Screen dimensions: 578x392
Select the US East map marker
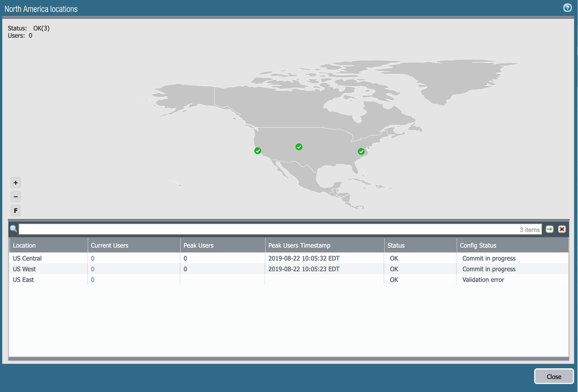(x=361, y=151)
